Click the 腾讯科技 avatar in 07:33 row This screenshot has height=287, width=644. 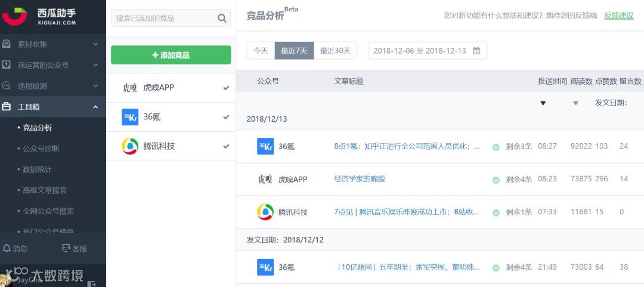[265, 212]
